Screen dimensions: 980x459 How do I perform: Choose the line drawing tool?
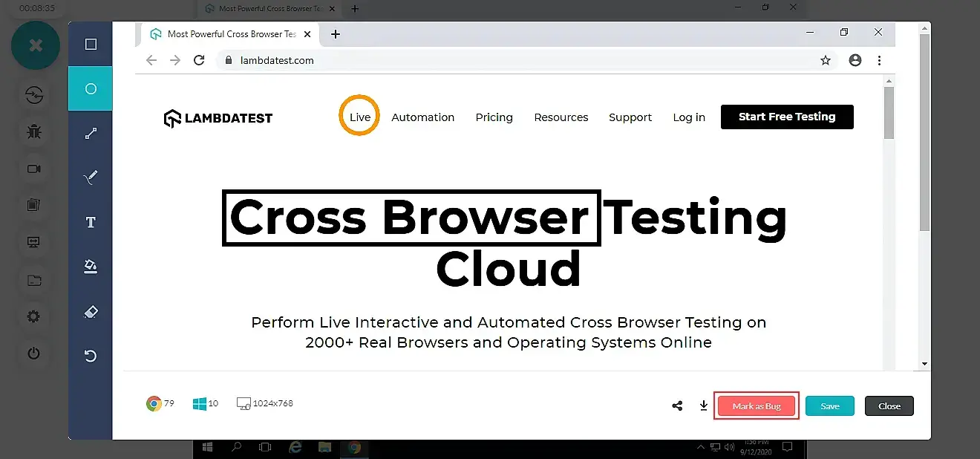[91, 134]
